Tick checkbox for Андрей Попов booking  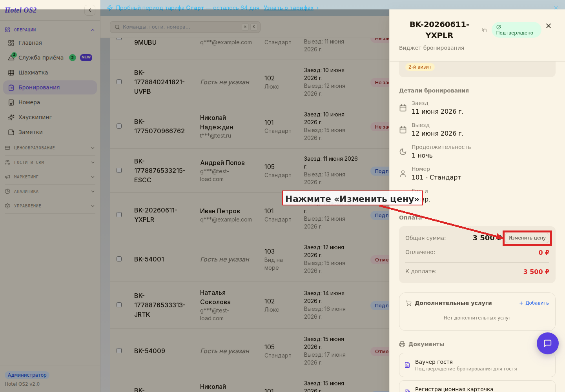coord(119,171)
